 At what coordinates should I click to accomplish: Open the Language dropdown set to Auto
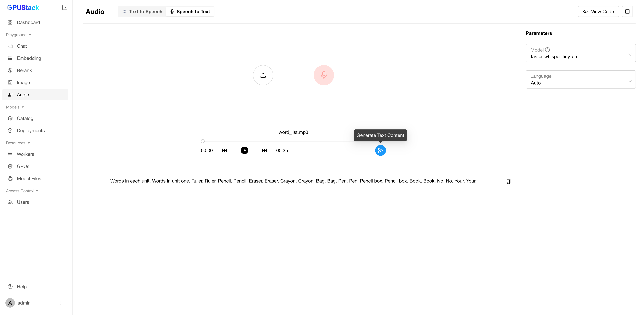(580, 80)
